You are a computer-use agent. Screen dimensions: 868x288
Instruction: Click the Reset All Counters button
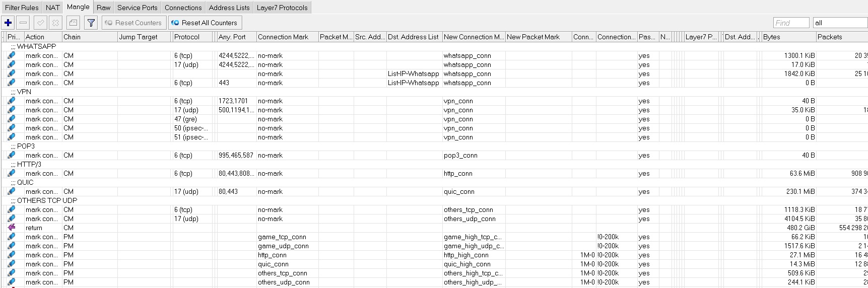click(x=205, y=23)
